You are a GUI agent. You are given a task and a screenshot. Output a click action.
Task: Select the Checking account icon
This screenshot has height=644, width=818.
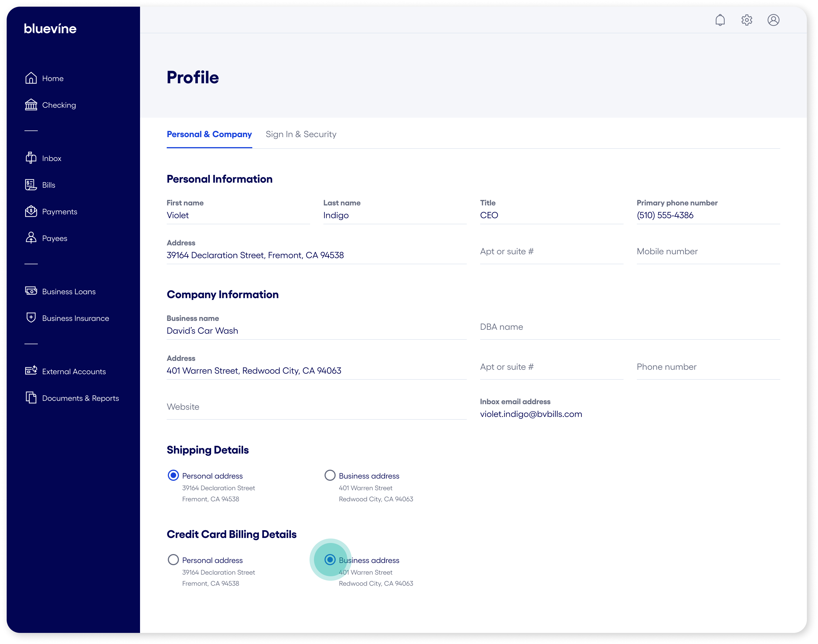[32, 105]
